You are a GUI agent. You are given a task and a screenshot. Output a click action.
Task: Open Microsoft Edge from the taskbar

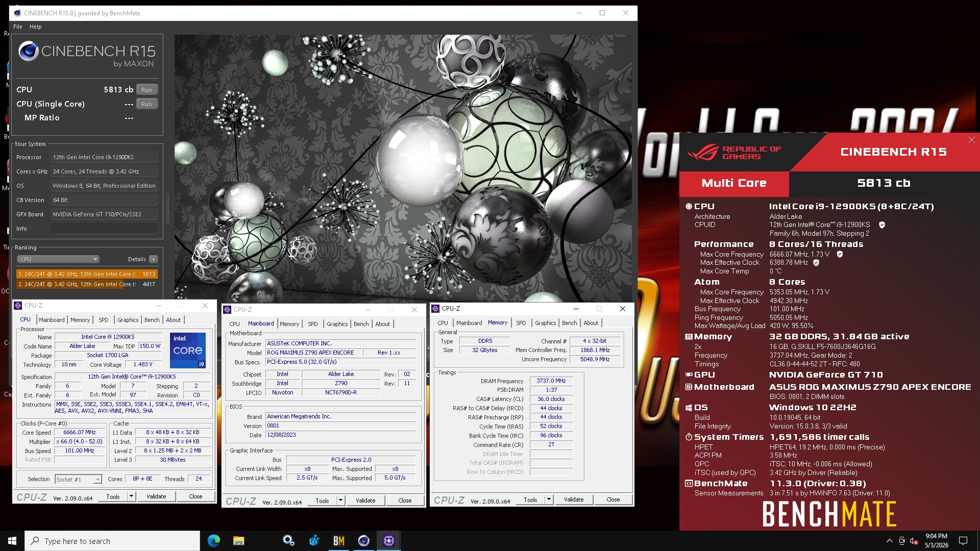click(213, 541)
